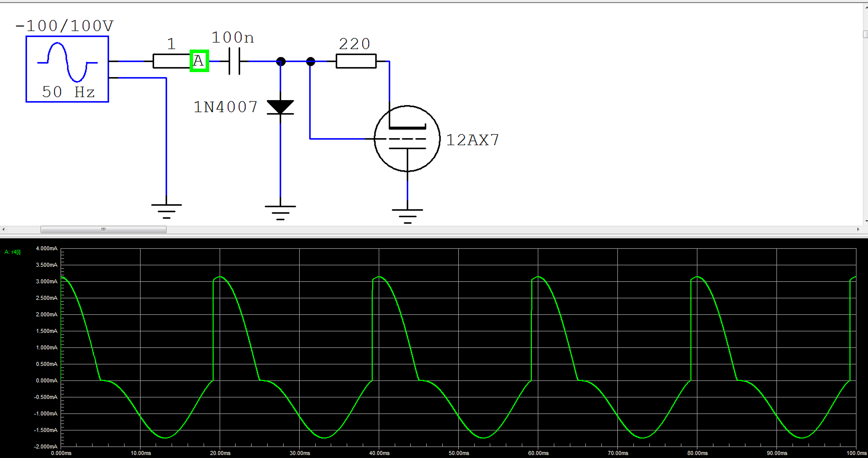Click the ground symbol under the tube cathode
This screenshot has height=458, width=868.
tap(407, 216)
